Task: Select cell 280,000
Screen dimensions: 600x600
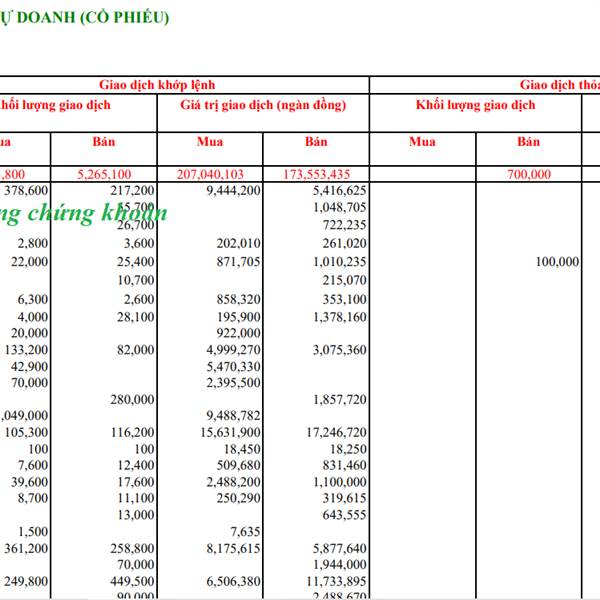Action: 132,399
